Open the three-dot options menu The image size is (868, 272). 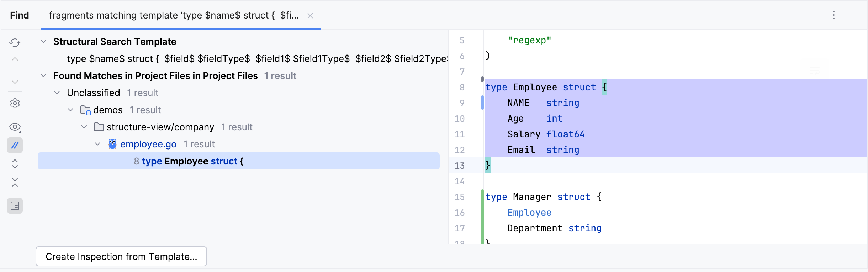point(833,15)
